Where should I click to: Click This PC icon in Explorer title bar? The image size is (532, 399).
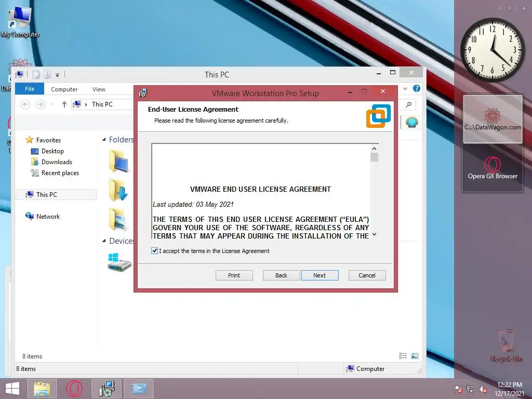pyautogui.click(x=19, y=74)
